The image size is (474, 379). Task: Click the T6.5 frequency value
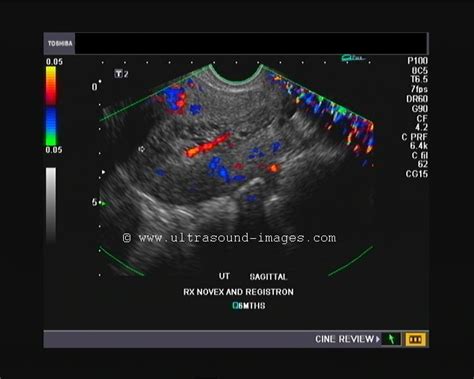click(x=419, y=79)
